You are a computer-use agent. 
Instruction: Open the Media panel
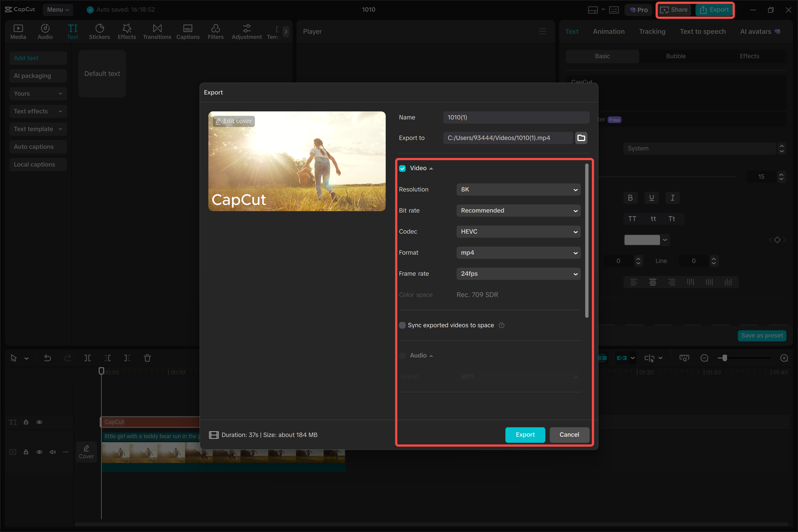[18, 31]
